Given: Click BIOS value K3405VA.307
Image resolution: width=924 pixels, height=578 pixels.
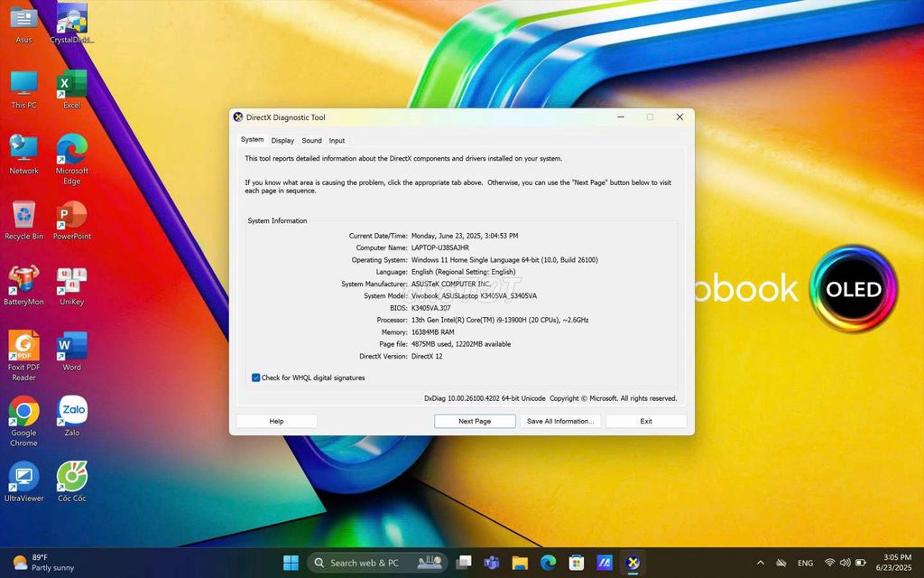Looking at the screenshot, I should point(430,308).
